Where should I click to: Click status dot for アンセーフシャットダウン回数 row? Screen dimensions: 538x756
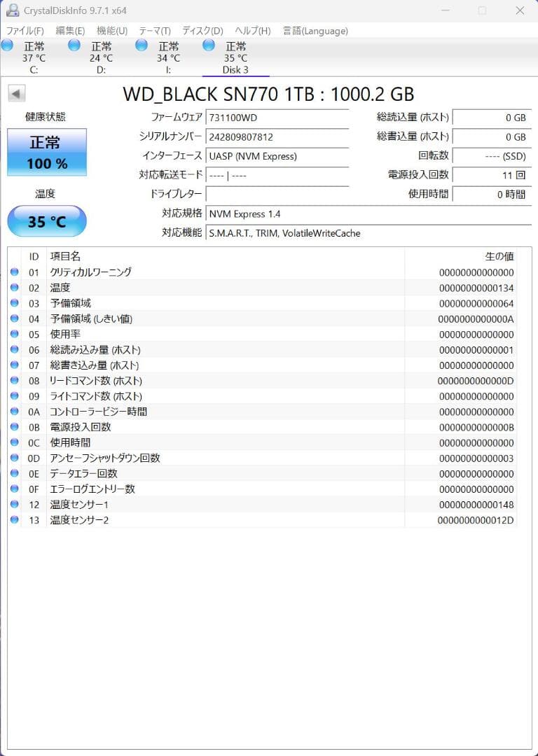point(15,458)
